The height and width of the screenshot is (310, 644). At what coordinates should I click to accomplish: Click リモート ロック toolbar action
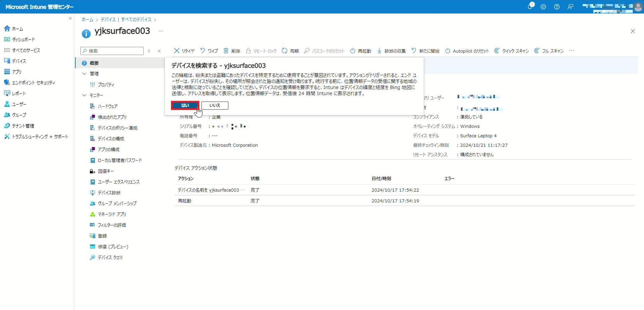[x=261, y=51]
